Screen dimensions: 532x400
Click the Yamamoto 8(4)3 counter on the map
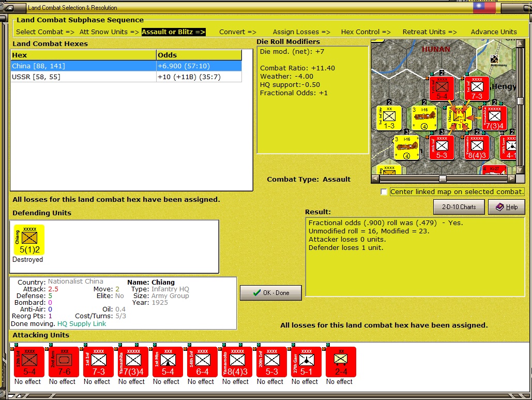477,147
